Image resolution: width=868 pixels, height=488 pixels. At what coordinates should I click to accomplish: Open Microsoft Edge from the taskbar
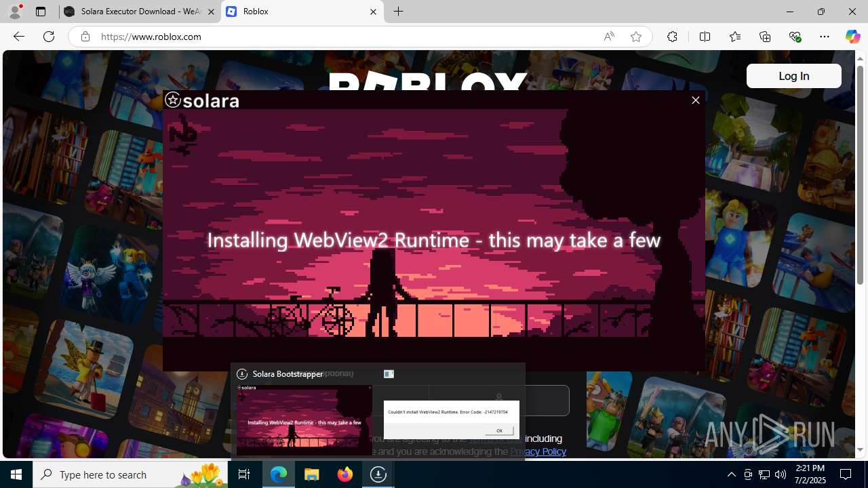click(x=279, y=474)
